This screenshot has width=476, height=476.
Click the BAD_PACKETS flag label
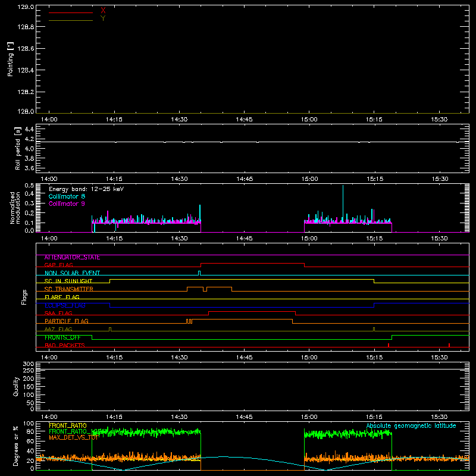click(65, 346)
